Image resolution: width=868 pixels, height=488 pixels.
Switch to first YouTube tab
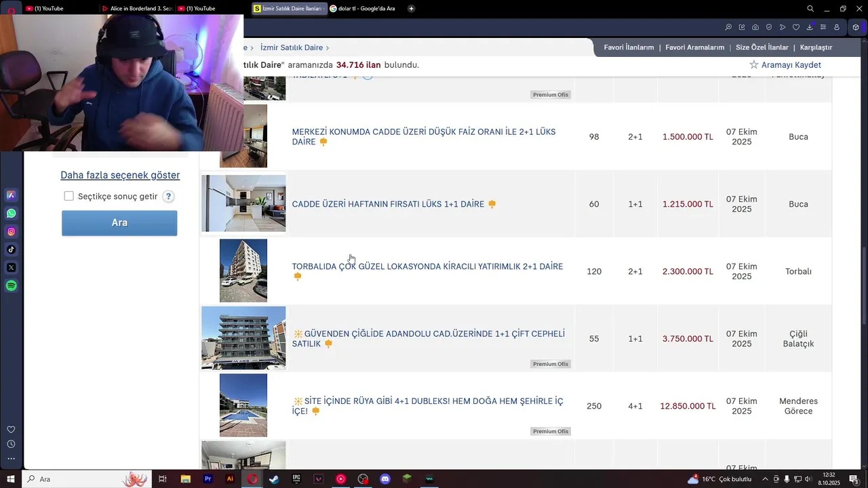(x=49, y=9)
